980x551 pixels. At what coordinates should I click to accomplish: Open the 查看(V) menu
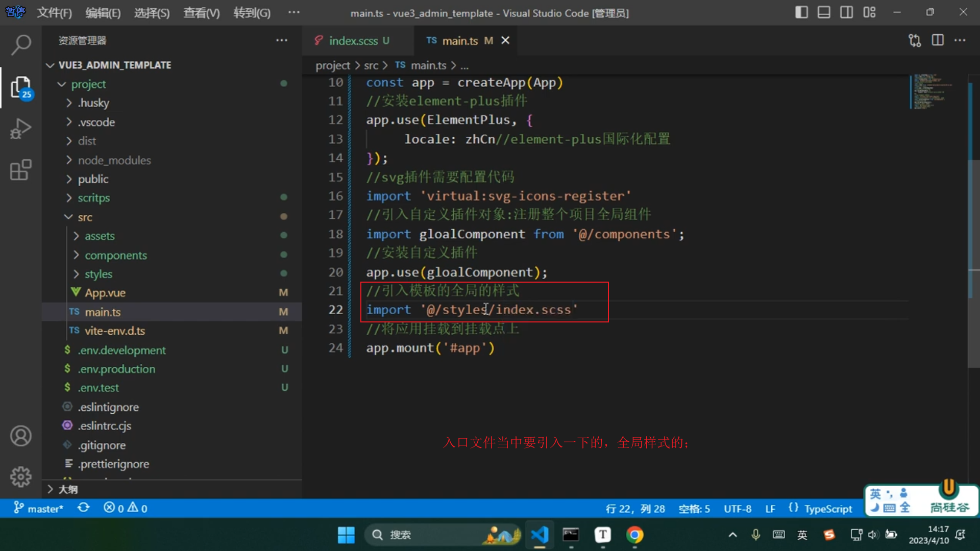[x=201, y=13]
